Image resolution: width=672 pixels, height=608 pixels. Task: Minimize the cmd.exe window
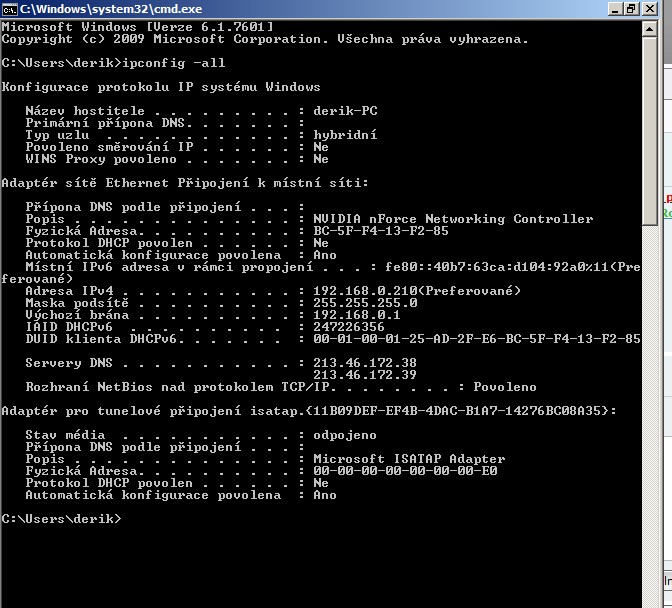[x=615, y=8]
